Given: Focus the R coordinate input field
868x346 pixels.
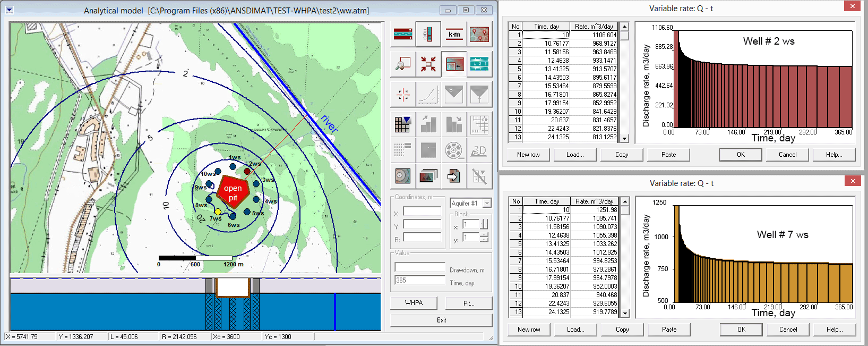Looking at the screenshot, I should (x=422, y=238).
